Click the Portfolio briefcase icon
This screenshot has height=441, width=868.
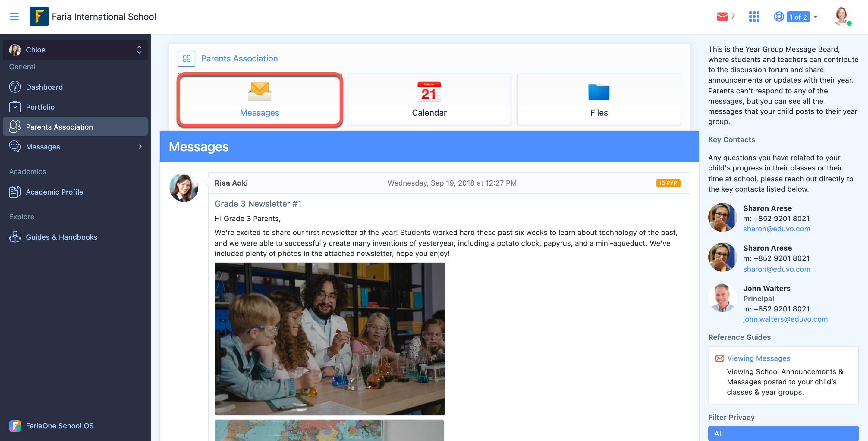[x=15, y=107]
